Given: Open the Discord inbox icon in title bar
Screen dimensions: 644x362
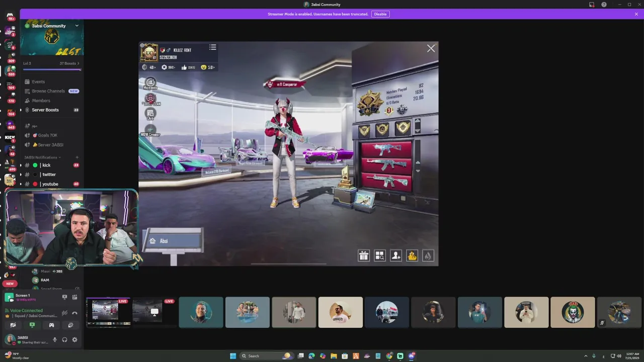Looking at the screenshot, I should tap(592, 5).
